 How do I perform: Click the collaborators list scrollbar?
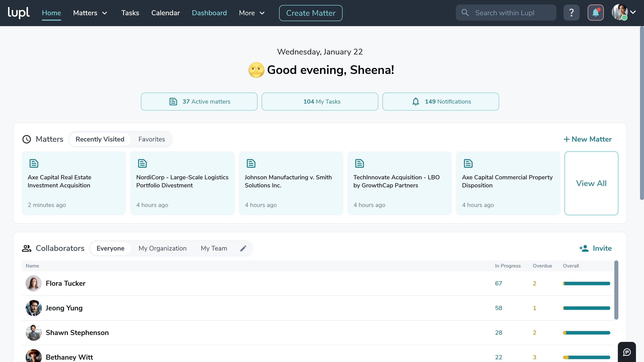point(616,290)
